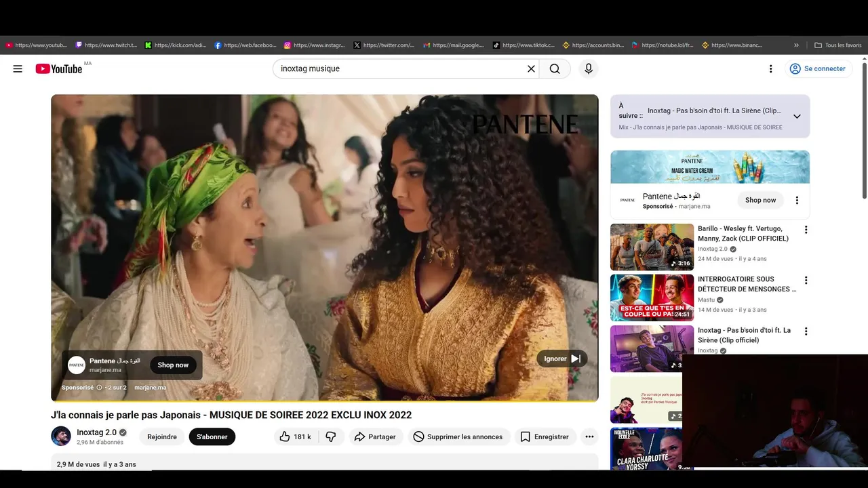The width and height of the screenshot is (868, 488).
Task: Click Supprimer les annonces button
Action: [x=459, y=436]
